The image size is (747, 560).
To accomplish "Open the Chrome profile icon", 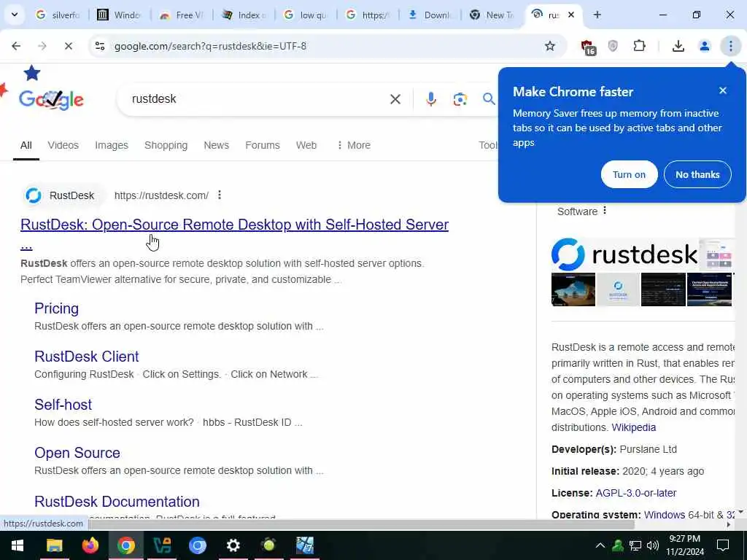I will coord(704,46).
